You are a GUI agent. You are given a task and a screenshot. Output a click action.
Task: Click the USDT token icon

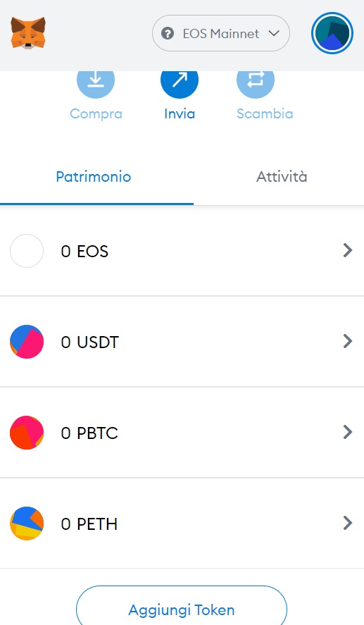click(27, 342)
